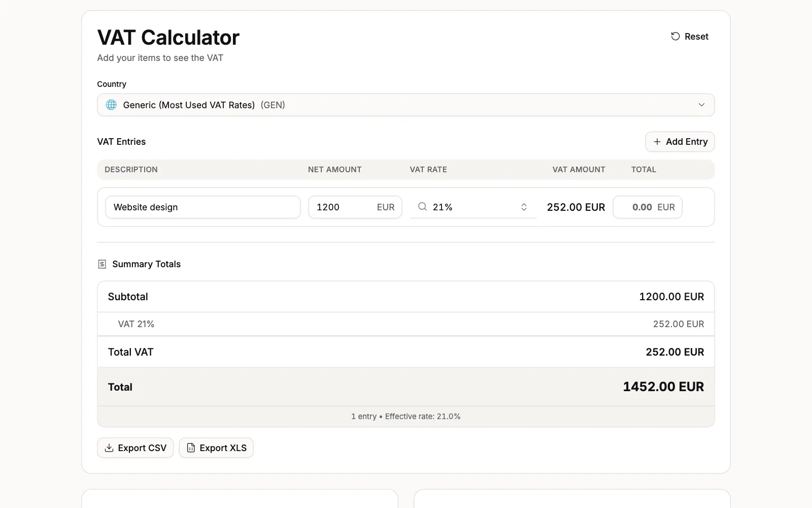
Task: Click the spreadsheet icon on Export XLS
Action: pyautogui.click(x=191, y=448)
